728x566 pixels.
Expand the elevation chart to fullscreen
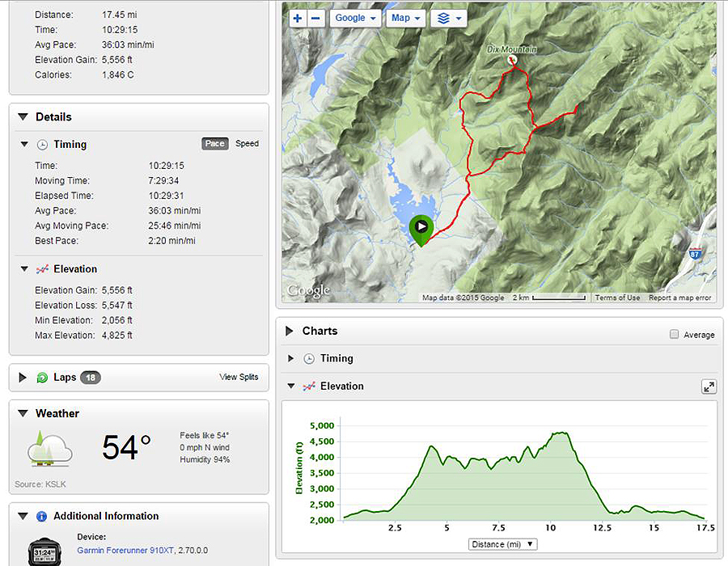[x=709, y=386]
